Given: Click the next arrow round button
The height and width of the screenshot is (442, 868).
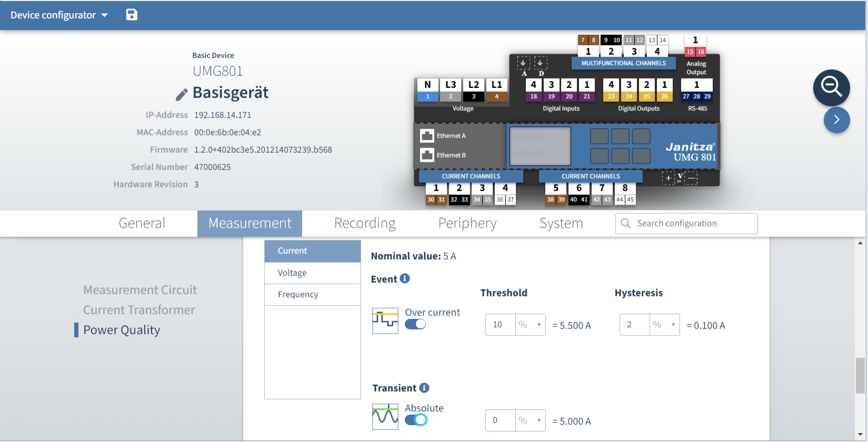Looking at the screenshot, I should [836, 120].
